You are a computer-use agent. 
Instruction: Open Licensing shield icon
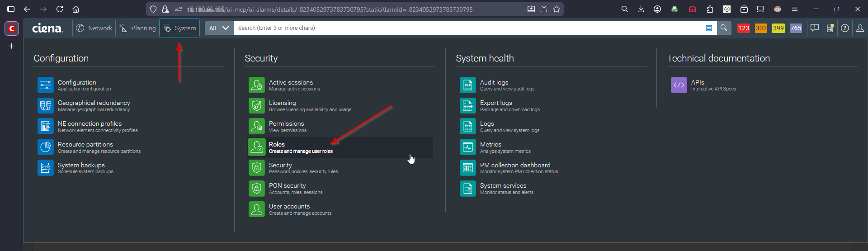tap(257, 106)
